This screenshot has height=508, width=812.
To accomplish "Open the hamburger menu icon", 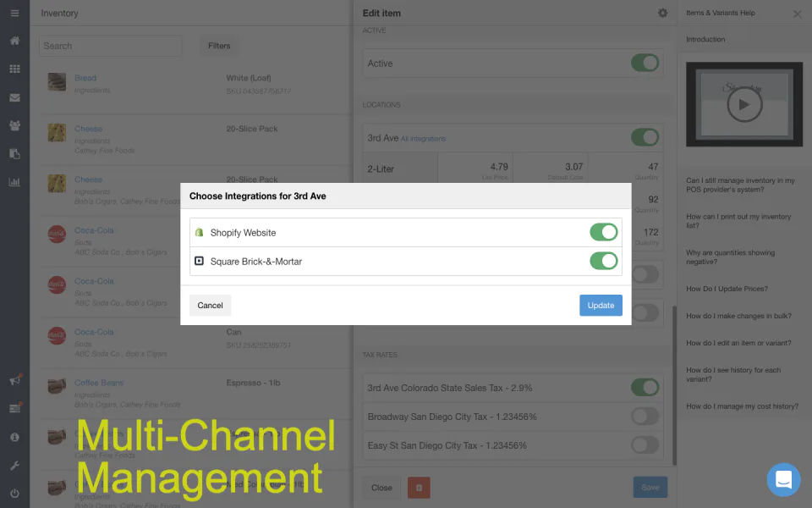I will point(14,13).
